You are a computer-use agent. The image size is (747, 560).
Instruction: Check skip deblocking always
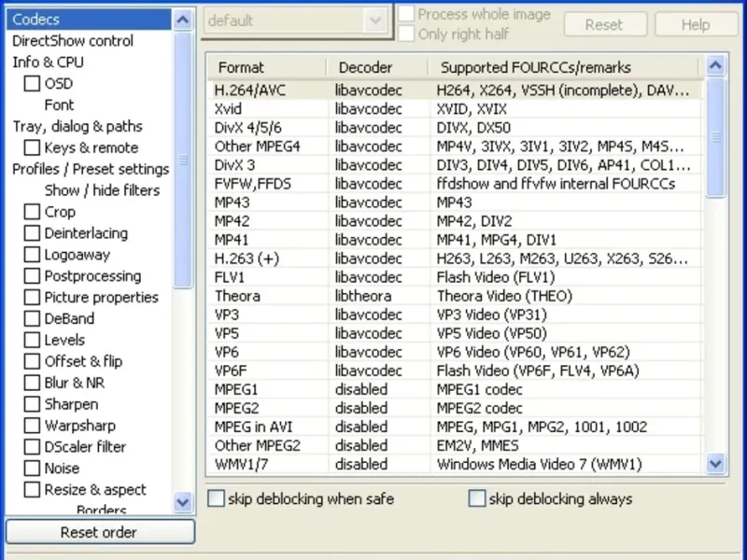pos(477,498)
